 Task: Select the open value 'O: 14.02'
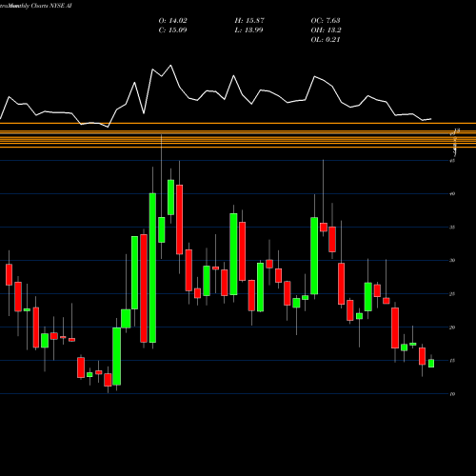coord(172,21)
